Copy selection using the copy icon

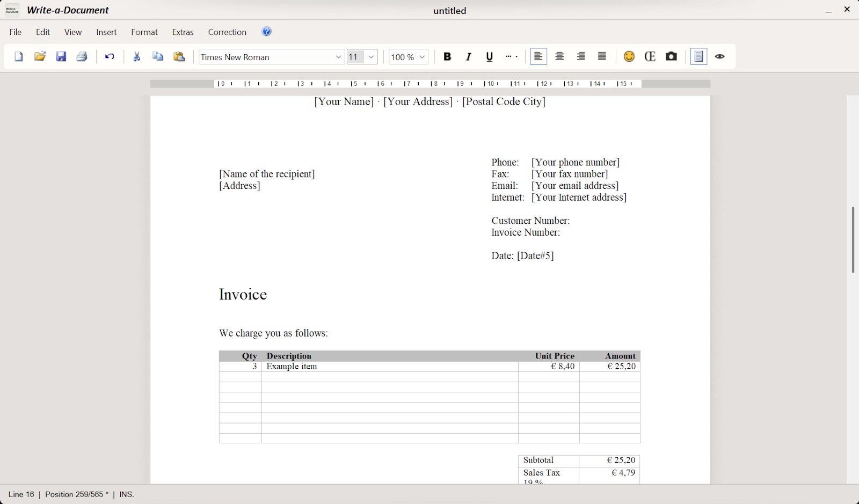coord(158,56)
